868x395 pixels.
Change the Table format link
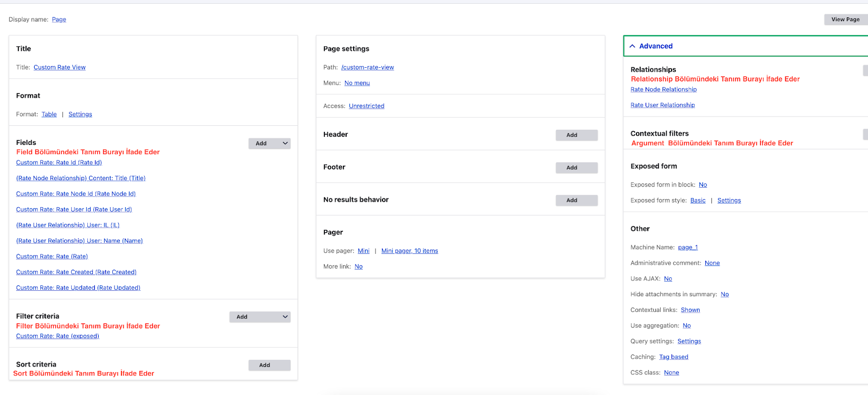point(49,114)
